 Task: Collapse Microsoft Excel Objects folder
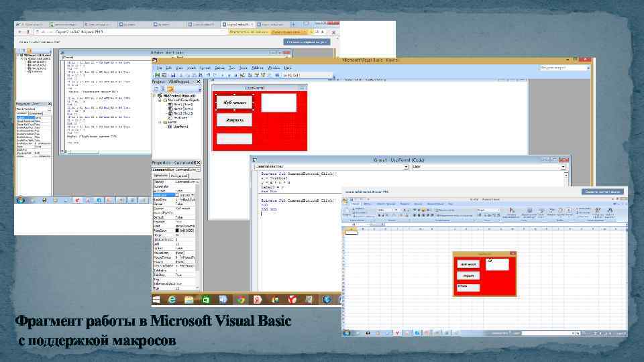point(160,100)
